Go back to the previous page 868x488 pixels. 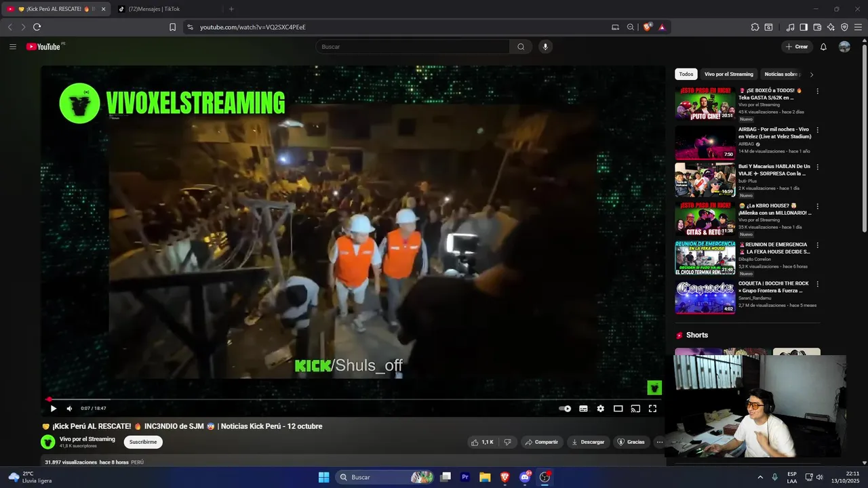(x=9, y=27)
